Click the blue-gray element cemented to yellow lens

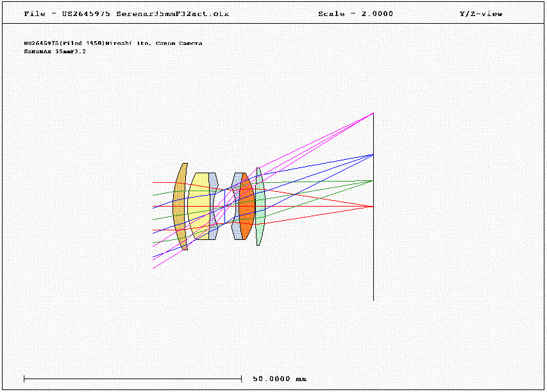pos(213,206)
